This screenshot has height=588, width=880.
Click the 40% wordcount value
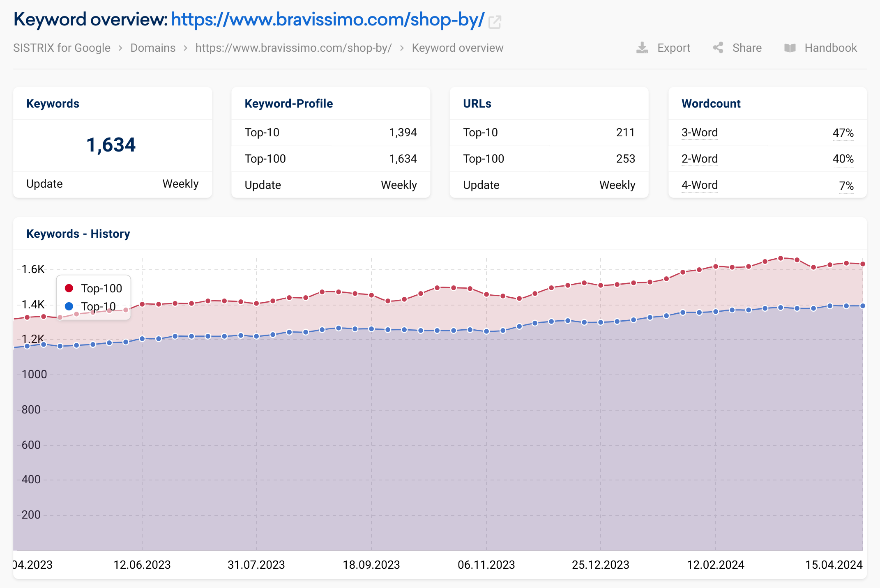tap(843, 159)
